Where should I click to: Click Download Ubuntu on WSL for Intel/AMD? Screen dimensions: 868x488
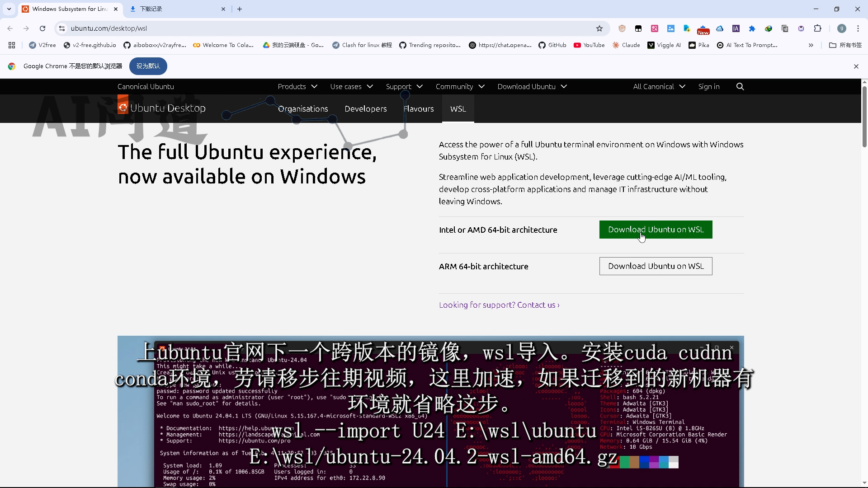(656, 230)
